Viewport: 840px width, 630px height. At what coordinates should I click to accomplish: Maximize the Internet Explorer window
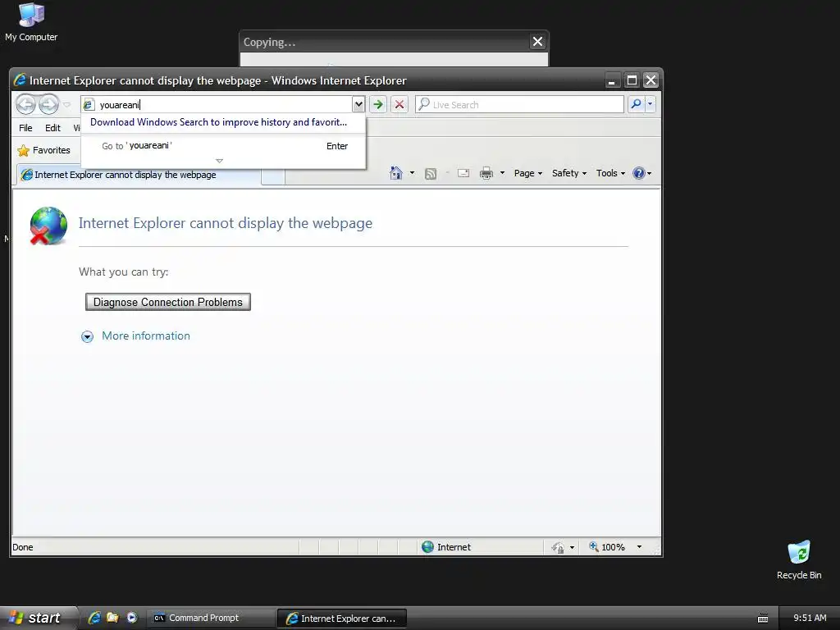[x=632, y=80]
